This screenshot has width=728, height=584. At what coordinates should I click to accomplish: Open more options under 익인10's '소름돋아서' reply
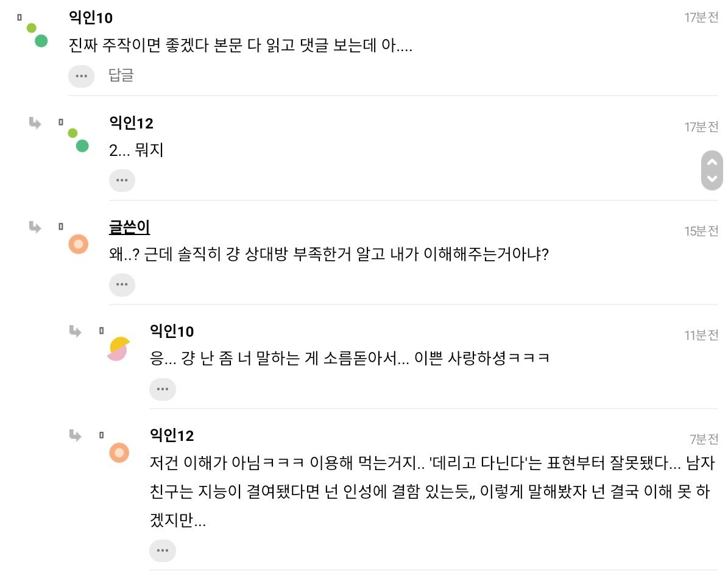[x=162, y=389]
